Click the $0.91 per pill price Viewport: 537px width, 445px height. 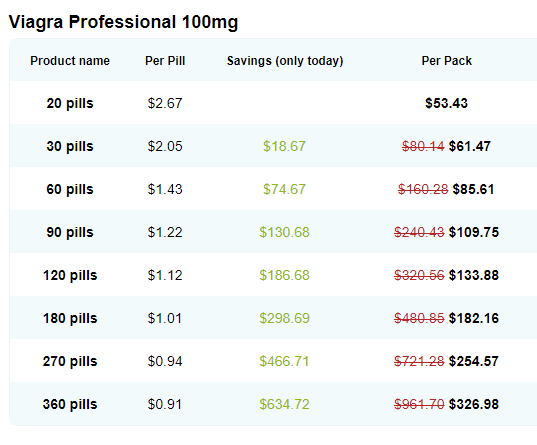pos(165,404)
